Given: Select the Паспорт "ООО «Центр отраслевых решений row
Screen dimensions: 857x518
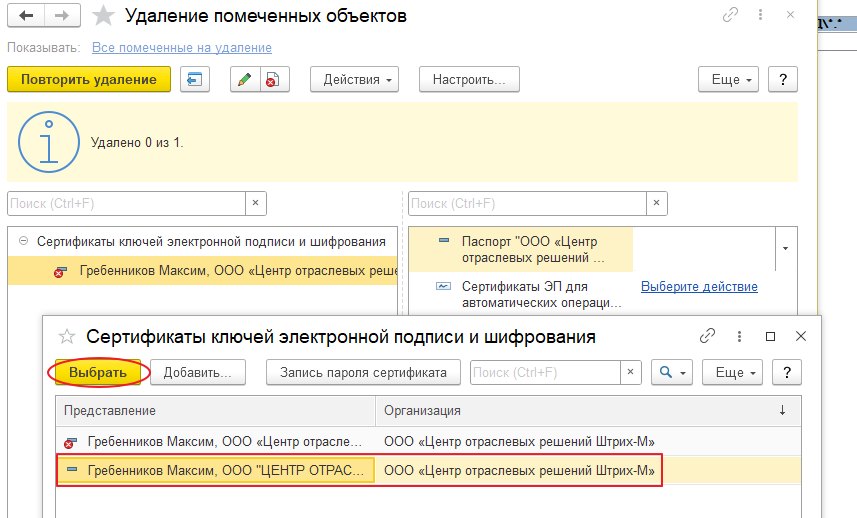Looking at the screenshot, I should [x=521, y=249].
